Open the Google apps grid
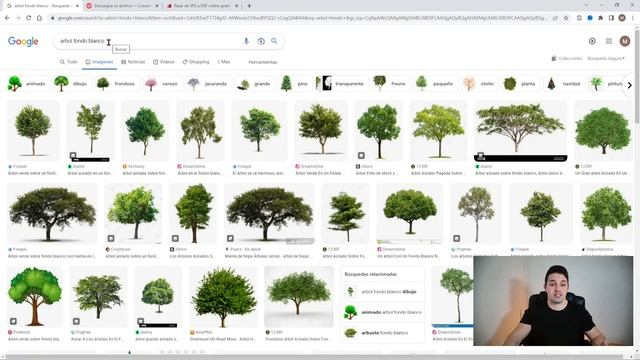640x360 pixels. 609,41
